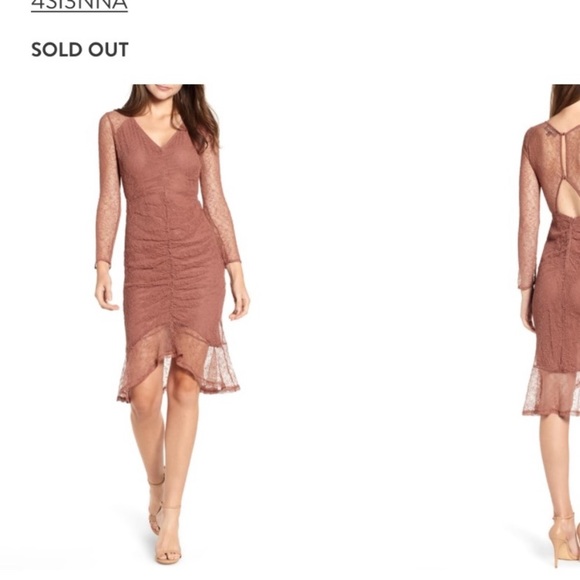Click the SOLD OUT status label
Screen dimensions: 580x580
click(x=80, y=50)
